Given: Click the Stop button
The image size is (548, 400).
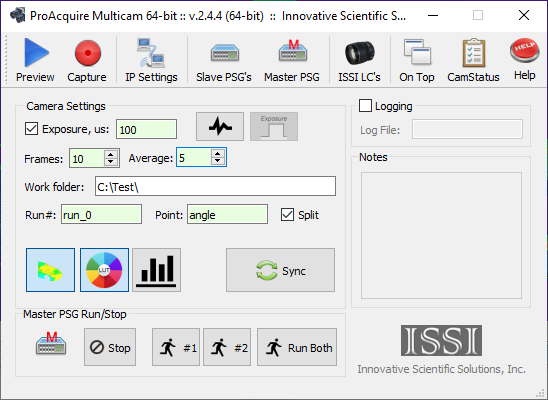Looking at the screenshot, I should [110, 347].
